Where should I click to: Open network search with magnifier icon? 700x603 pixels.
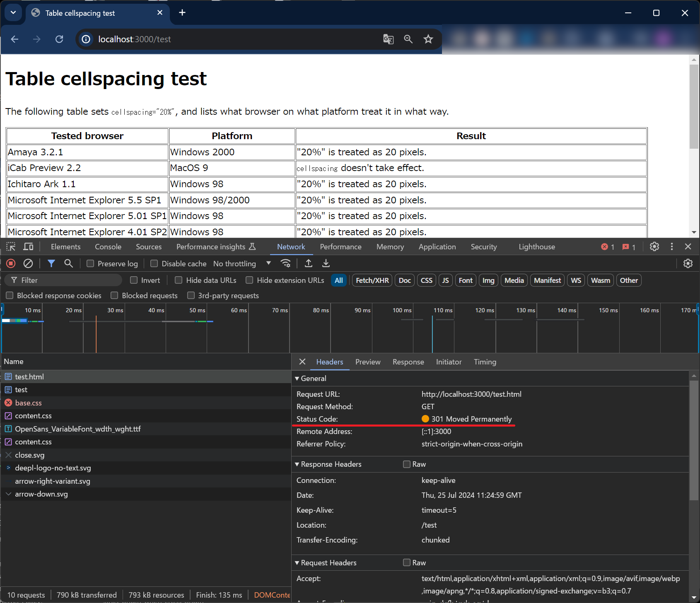pos(68,263)
